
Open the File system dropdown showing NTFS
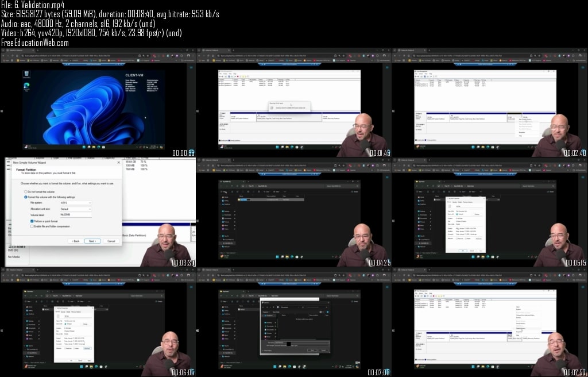[x=75, y=203]
